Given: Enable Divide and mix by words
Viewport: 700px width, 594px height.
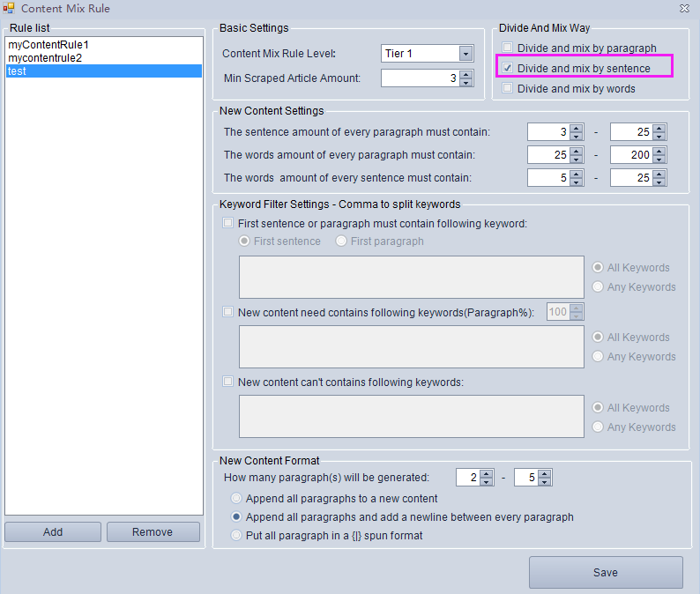Looking at the screenshot, I should 507,88.
